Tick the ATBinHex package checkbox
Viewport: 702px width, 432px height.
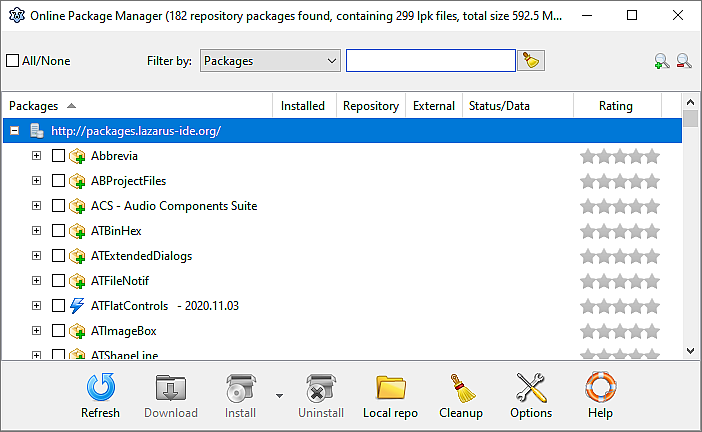pyautogui.click(x=58, y=231)
